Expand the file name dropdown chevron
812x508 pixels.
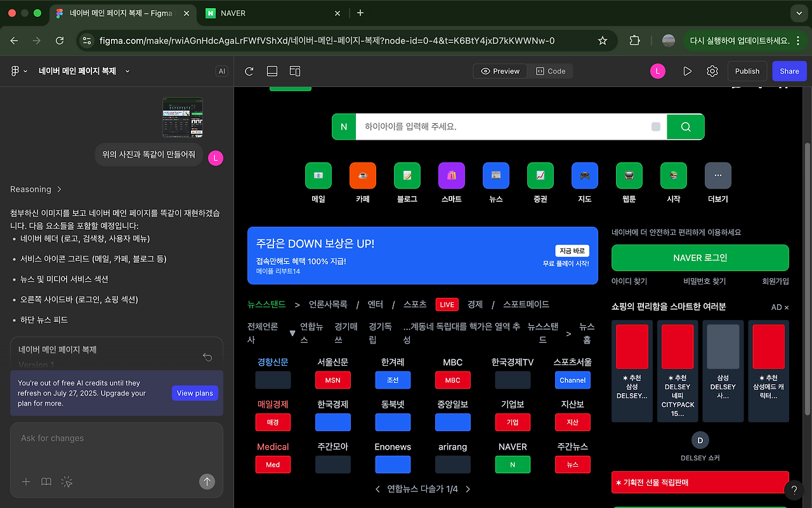(128, 71)
